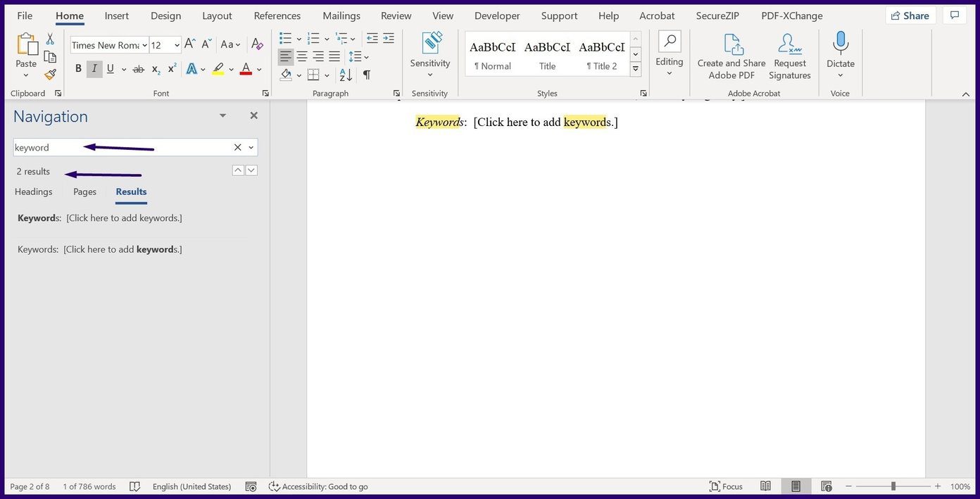
Task: Open the File menu
Action: click(x=25, y=15)
